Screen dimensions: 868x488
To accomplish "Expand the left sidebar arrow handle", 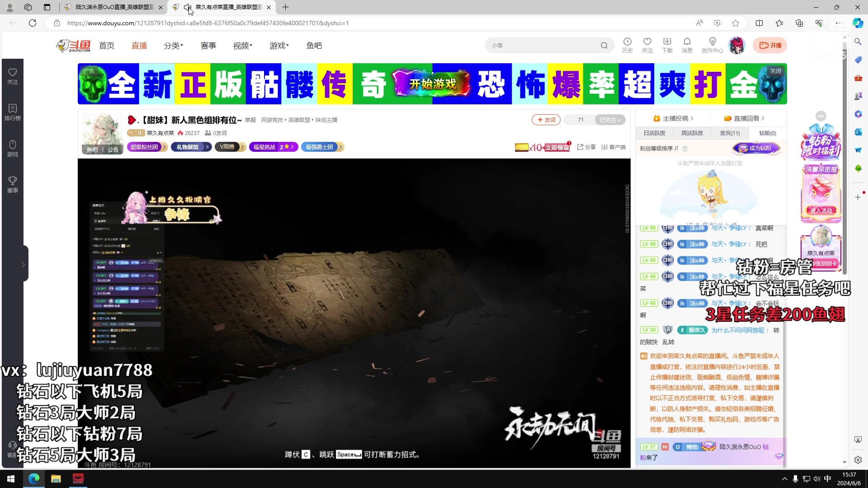I will (24, 264).
